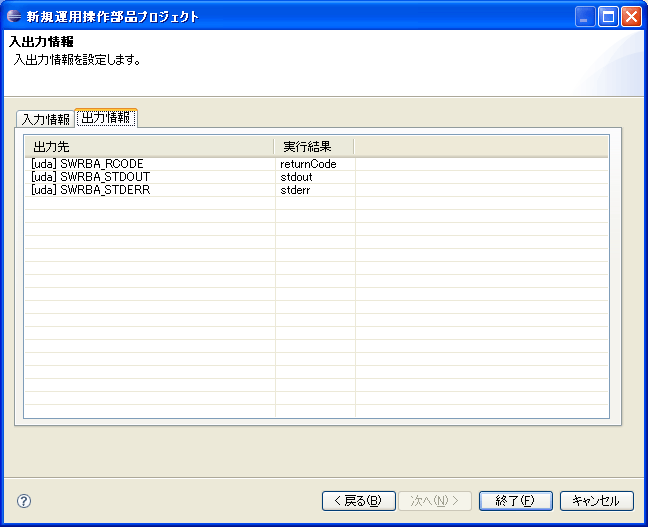
Task: Click the 実行結果 column header
Action: 314,147
